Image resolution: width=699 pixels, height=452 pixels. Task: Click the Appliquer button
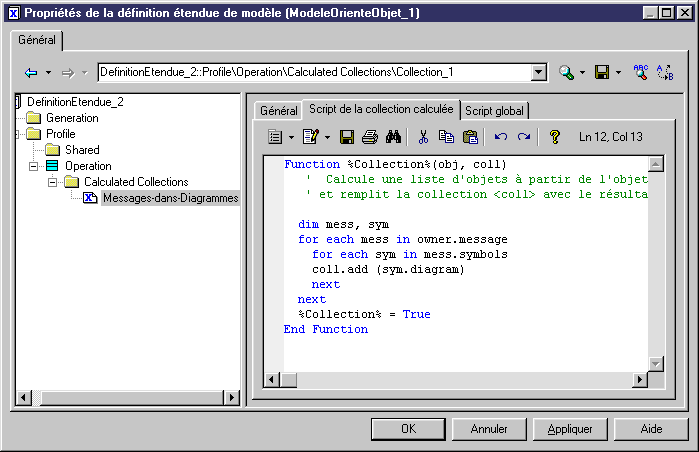570,429
